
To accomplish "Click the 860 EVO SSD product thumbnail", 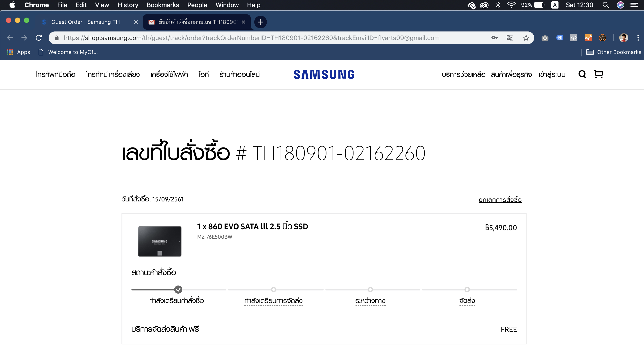I will click(x=160, y=241).
